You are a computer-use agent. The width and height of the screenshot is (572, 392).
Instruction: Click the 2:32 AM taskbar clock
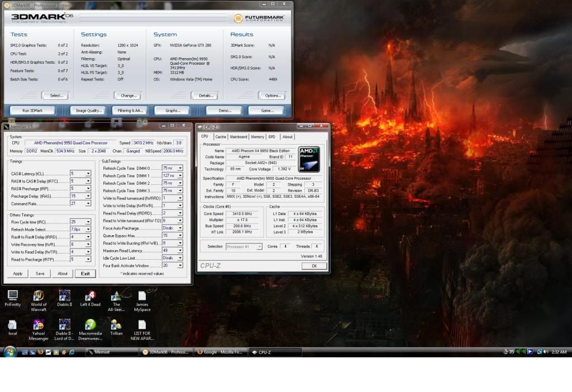(x=559, y=352)
